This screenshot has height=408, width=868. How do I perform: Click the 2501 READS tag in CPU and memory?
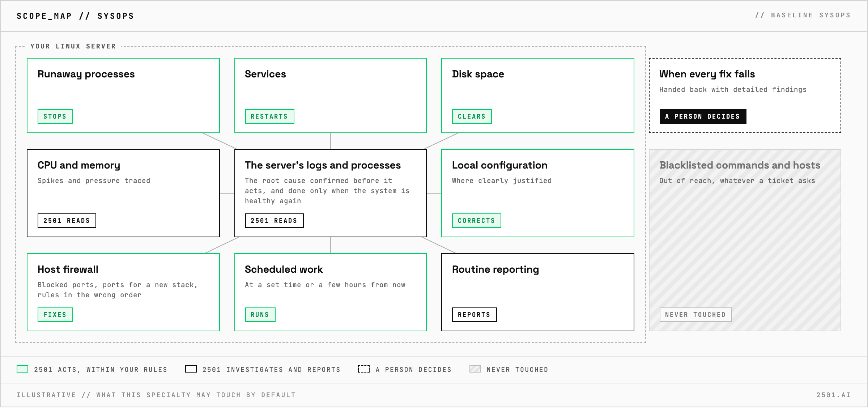point(67,221)
